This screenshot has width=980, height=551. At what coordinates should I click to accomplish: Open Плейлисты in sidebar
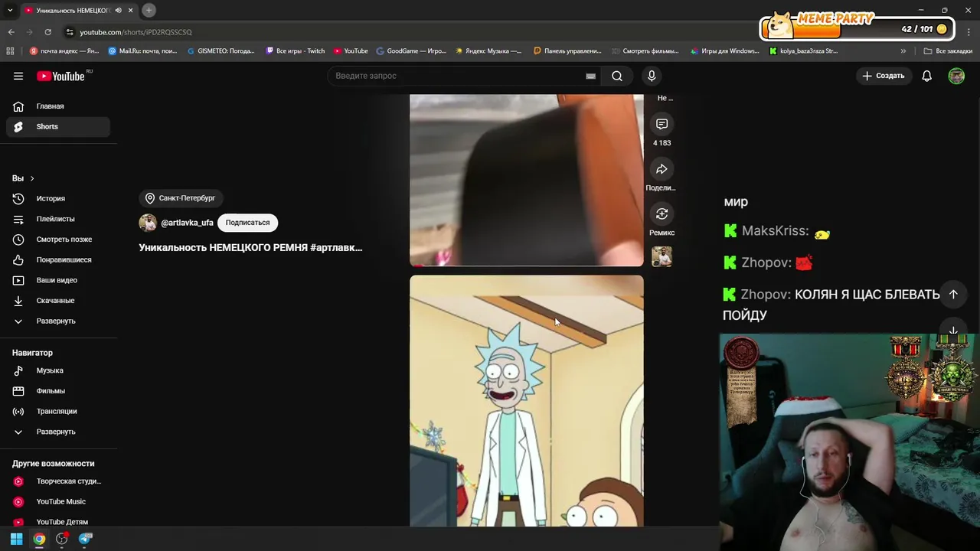(58, 219)
